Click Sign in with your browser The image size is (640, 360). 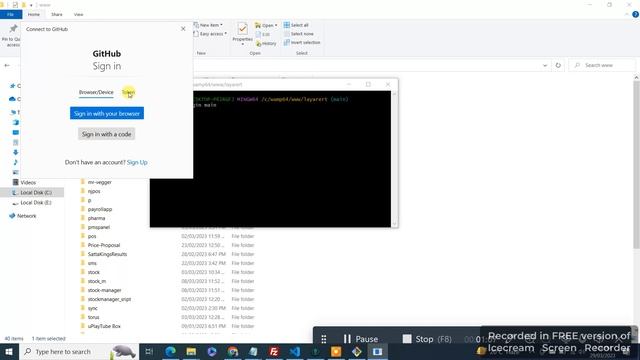107,113
